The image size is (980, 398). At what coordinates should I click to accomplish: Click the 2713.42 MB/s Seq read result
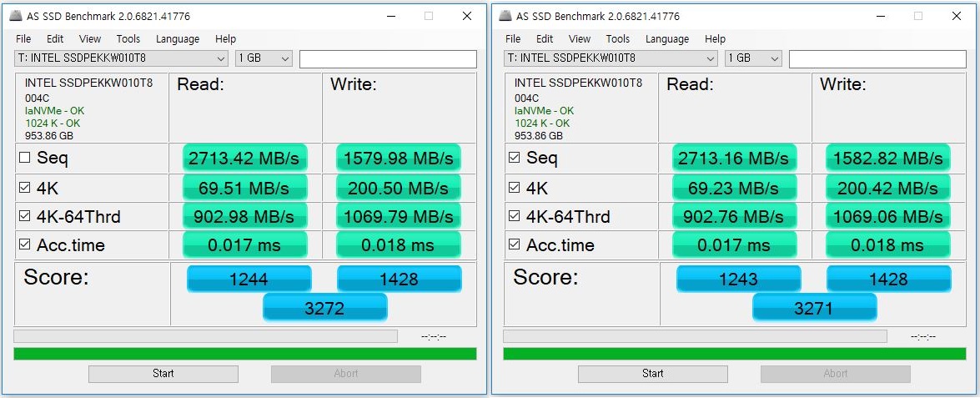pyautogui.click(x=245, y=158)
